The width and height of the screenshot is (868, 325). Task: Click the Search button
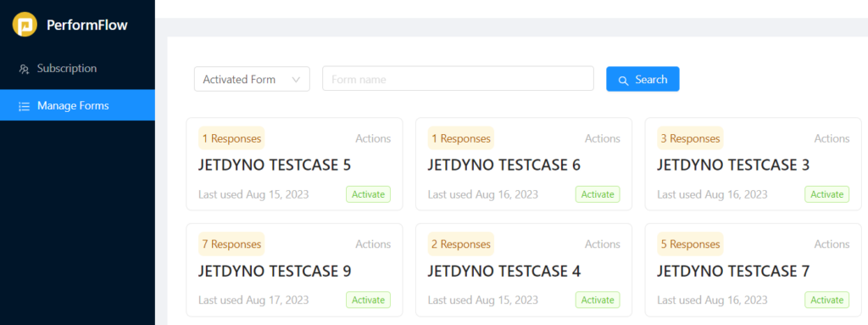[x=643, y=79]
